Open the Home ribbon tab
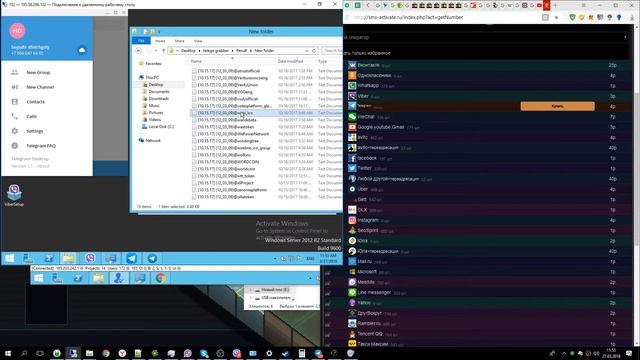Screen dimensions: 640x360 click(160, 41)
